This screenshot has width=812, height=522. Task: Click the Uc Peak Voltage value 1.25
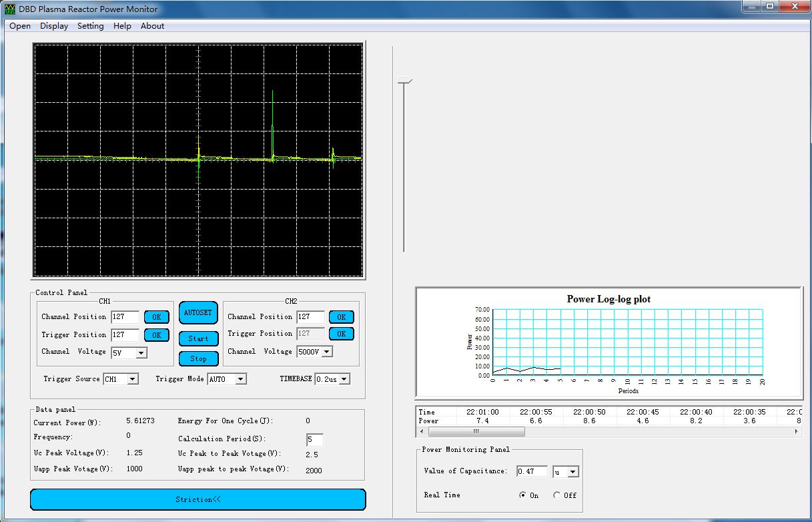click(134, 453)
